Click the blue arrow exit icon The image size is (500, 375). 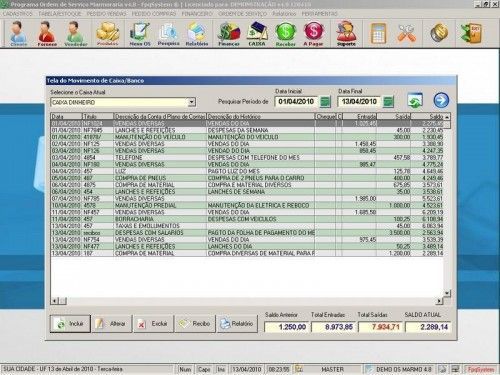(x=441, y=100)
